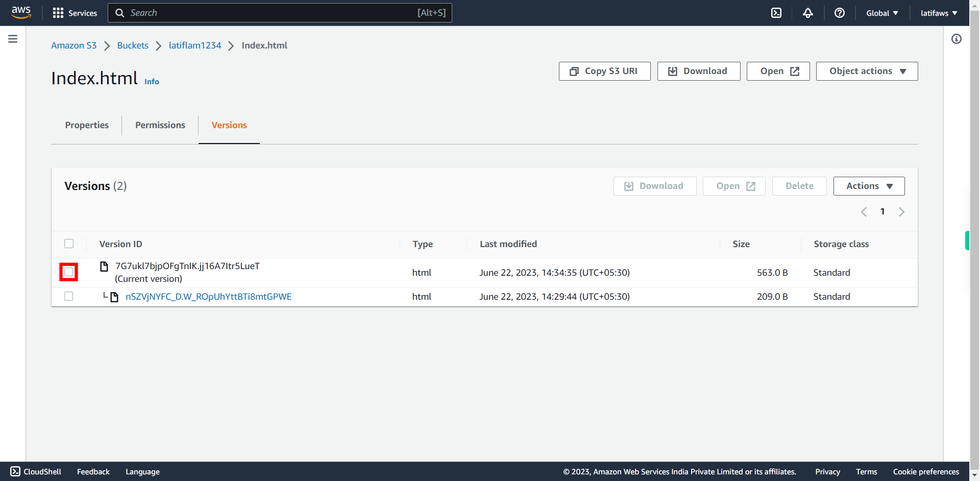This screenshot has width=980, height=481.
Task: Click the Storage class column header
Action: 841,244
